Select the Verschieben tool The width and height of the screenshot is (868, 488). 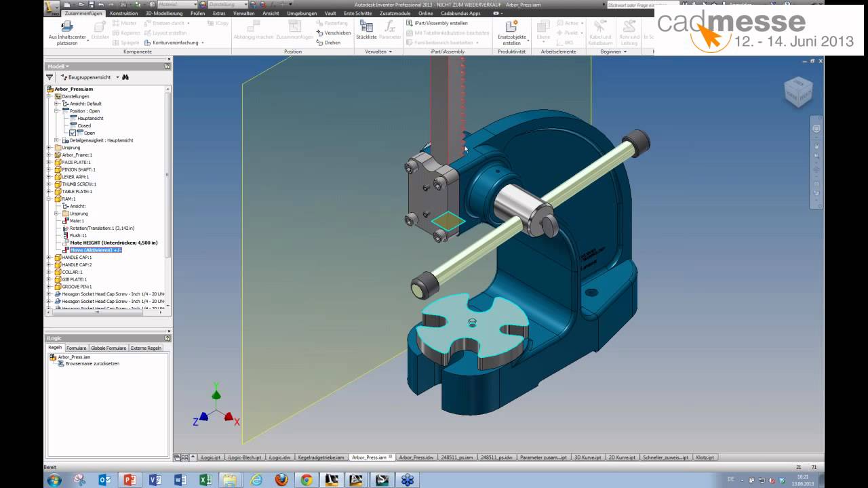[x=333, y=33]
